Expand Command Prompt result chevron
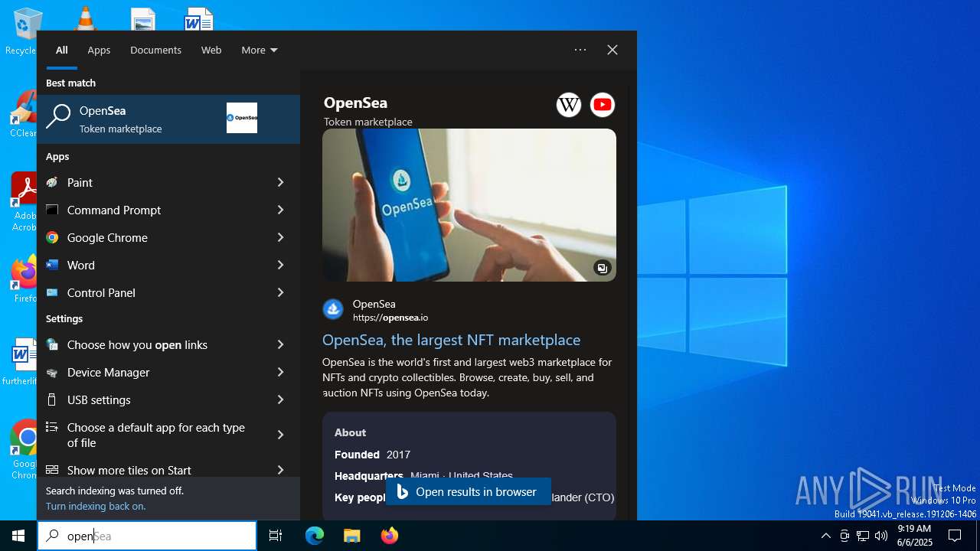The height and width of the screenshot is (551, 980). (280, 210)
